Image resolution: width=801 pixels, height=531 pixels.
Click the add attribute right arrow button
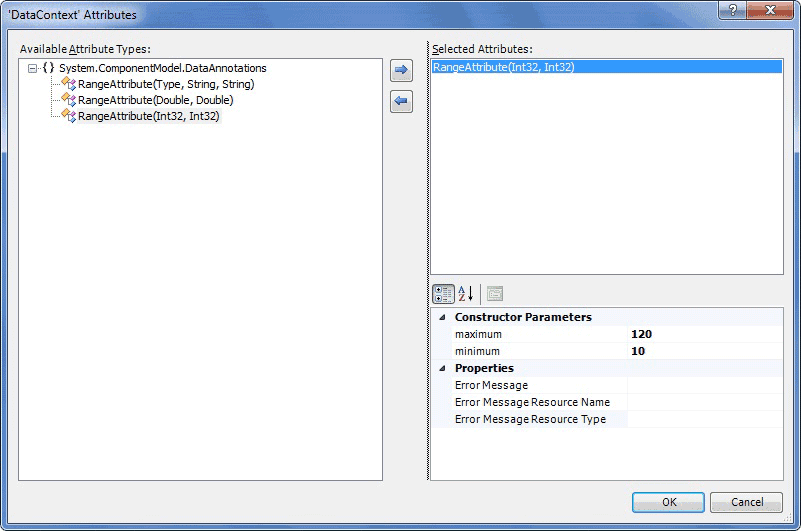click(401, 70)
